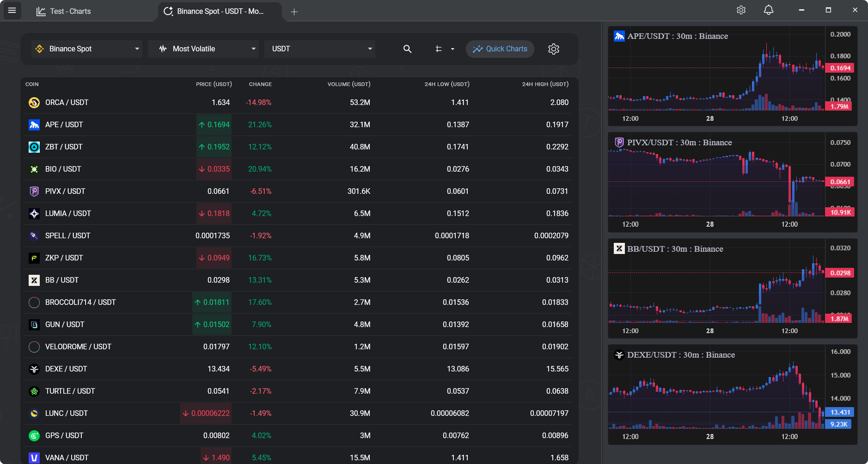The height and width of the screenshot is (464, 868).
Task: Click the add new tab plus icon
Action: [x=294, y=12]
